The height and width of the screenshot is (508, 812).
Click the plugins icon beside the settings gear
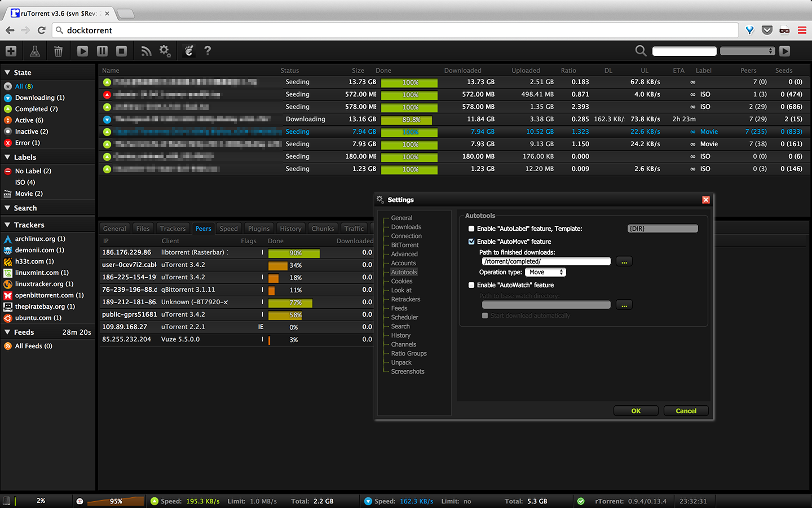point(189,51)
